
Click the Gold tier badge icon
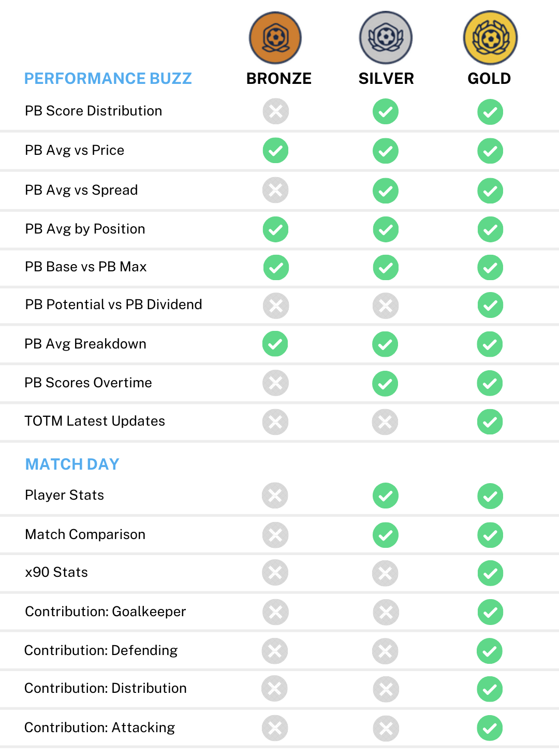coord(490,38)
